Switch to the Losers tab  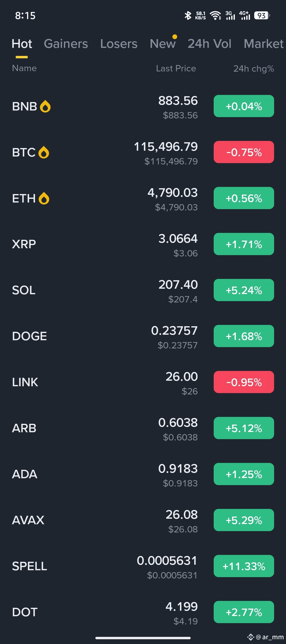coord(119,44)
